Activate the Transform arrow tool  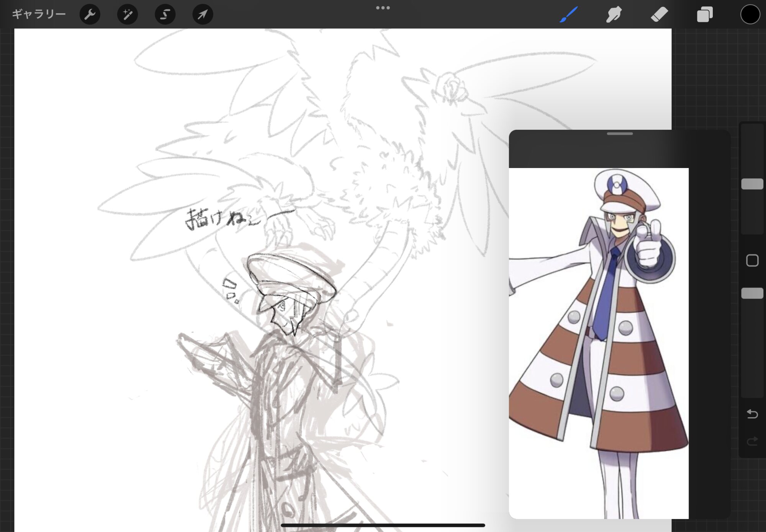click(202, 15)
